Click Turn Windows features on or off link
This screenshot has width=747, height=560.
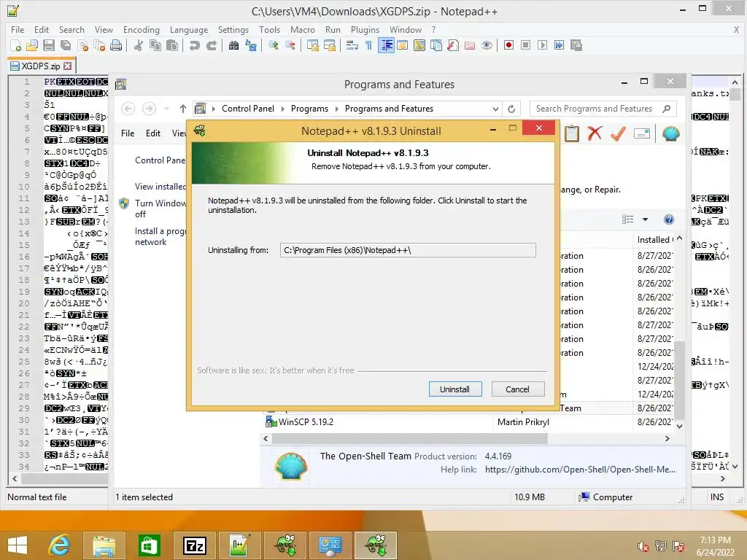(160, 209)
